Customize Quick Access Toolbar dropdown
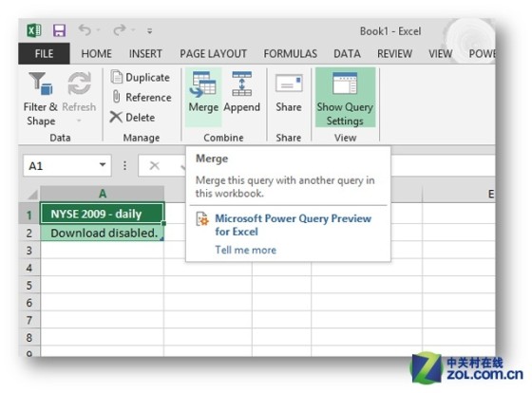This screenshot has height=393, width=532. (x=150, y=31)
